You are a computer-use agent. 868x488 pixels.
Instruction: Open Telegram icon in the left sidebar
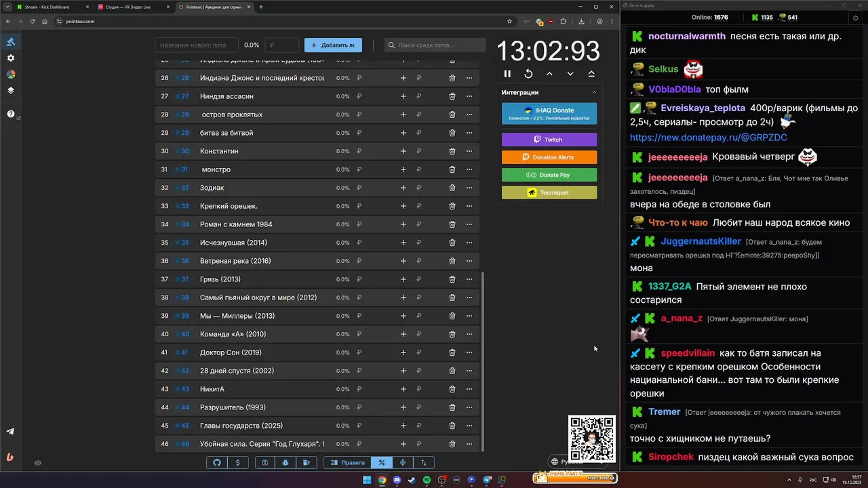pyautogui.click(x=11, y=432)
